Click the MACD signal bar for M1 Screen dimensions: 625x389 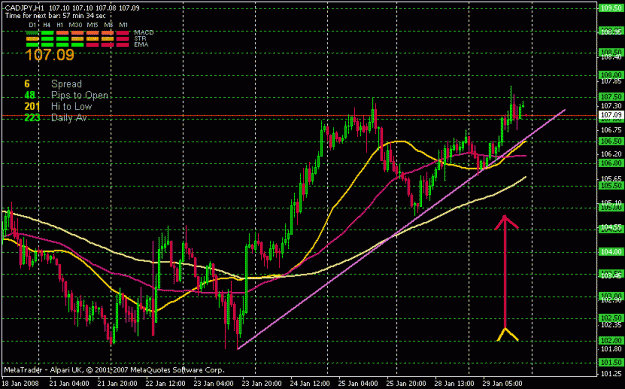tap(123, 33)
